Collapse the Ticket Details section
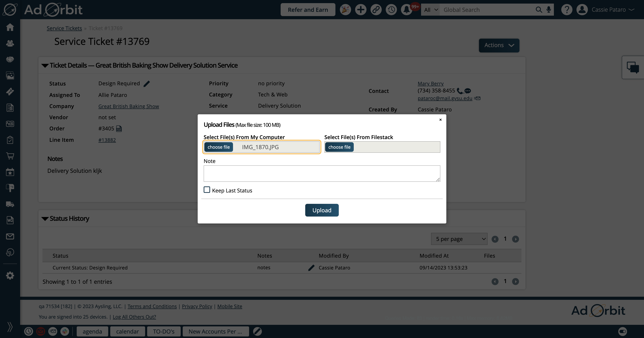This screenshot has height=338, width=644. (45, 65)
